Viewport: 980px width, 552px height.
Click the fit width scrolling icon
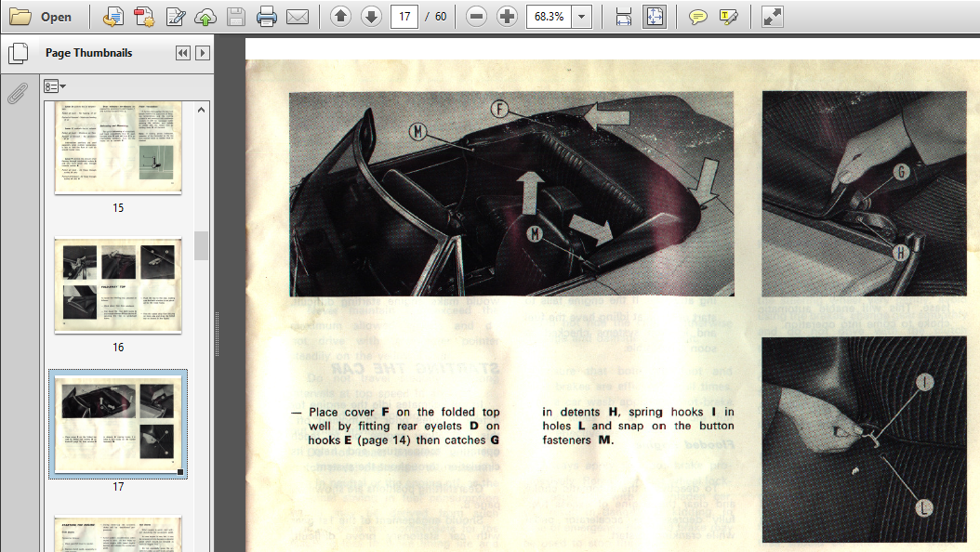[624, 17]
